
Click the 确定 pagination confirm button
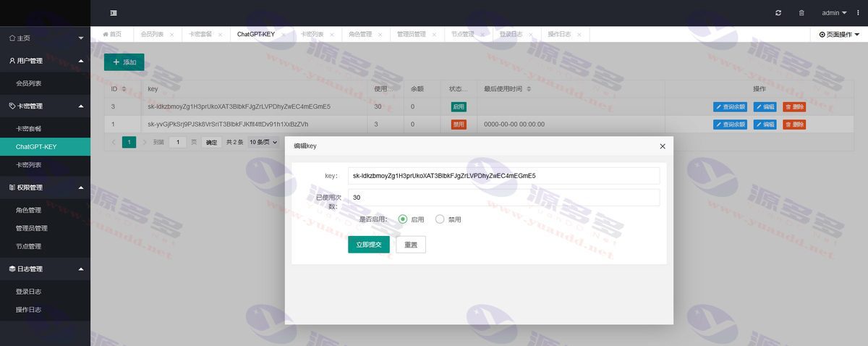point(211,143)
